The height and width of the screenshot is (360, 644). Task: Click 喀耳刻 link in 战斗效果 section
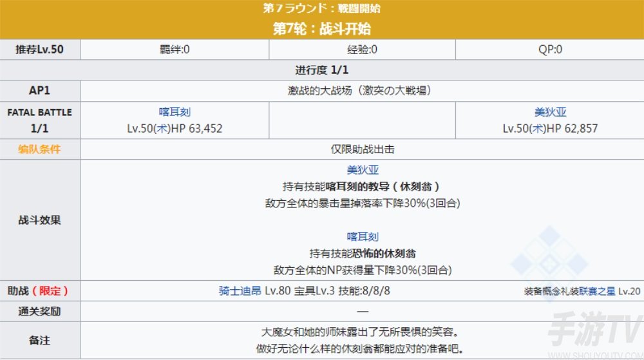pos(362,237)
